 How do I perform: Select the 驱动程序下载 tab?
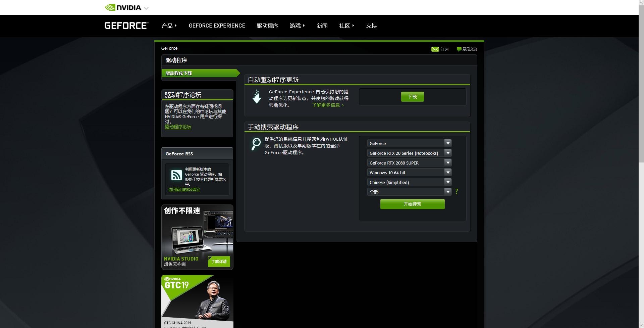[x=179, y=73]
